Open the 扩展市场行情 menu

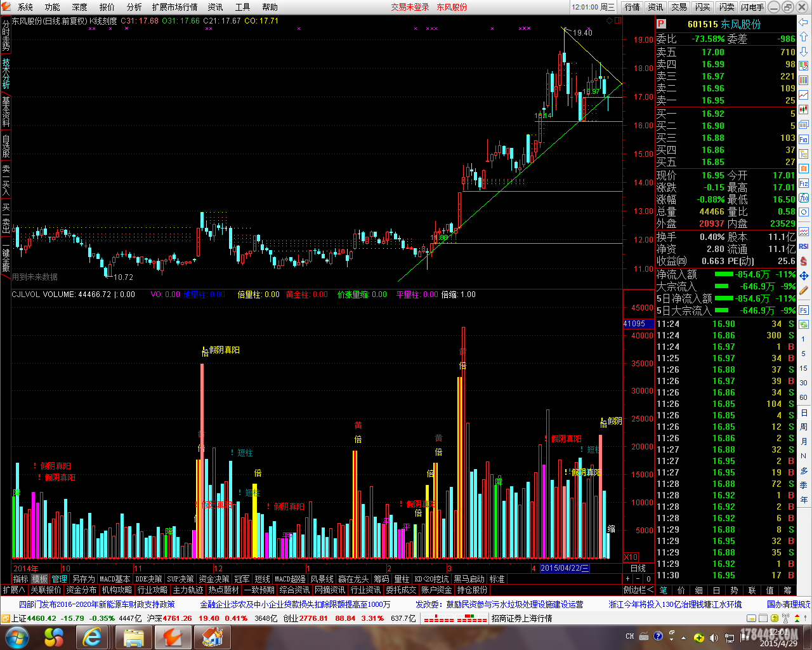click(174, 7)
